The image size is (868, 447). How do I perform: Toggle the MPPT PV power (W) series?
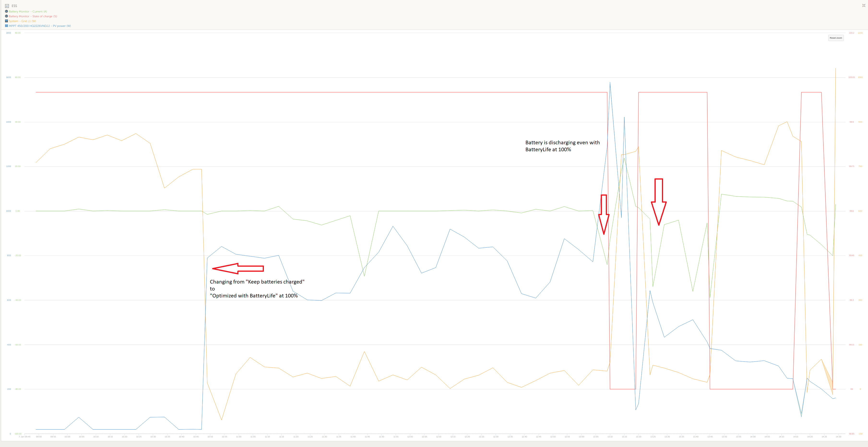click(40, 26)
